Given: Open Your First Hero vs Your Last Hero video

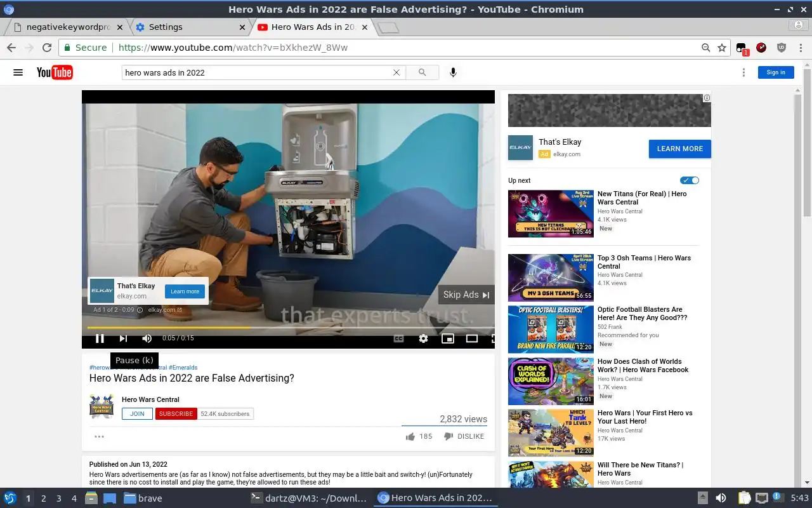Looking at the screenshot, I should click(551, 432).
